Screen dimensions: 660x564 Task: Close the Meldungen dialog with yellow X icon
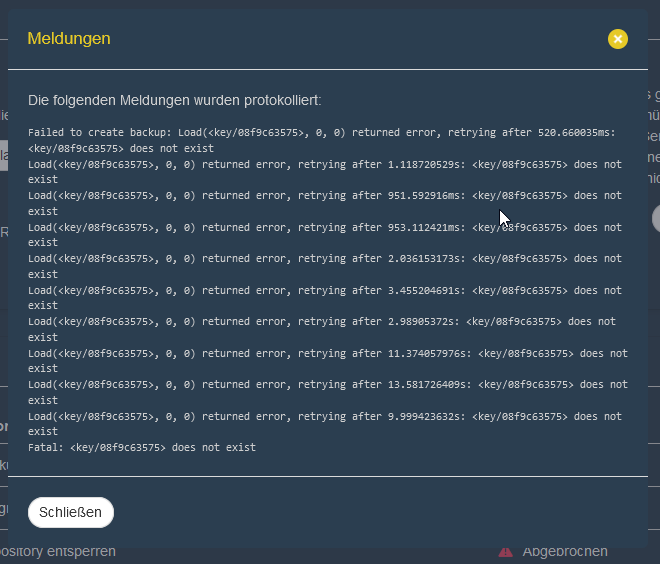(618, 39)
